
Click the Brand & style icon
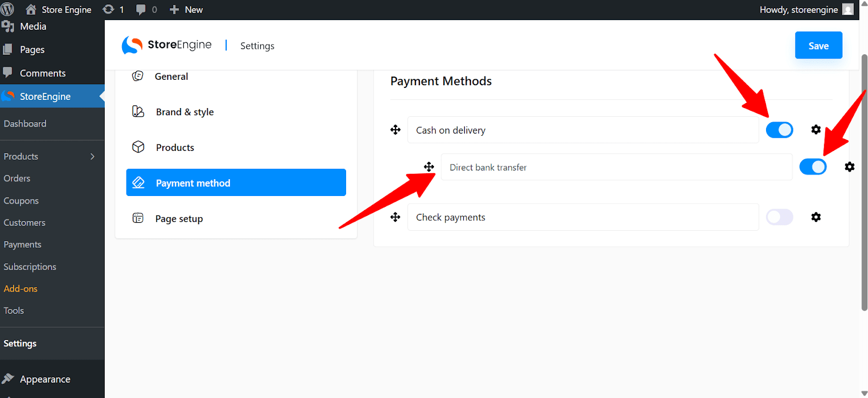tap(138, 111)
